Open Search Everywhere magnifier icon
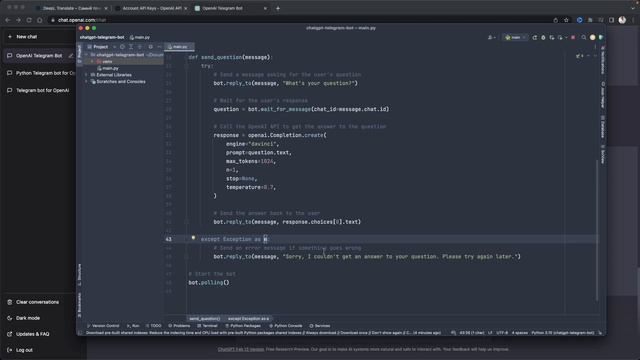This screenshot has height=360, width=640. click(x=584, y=38)
